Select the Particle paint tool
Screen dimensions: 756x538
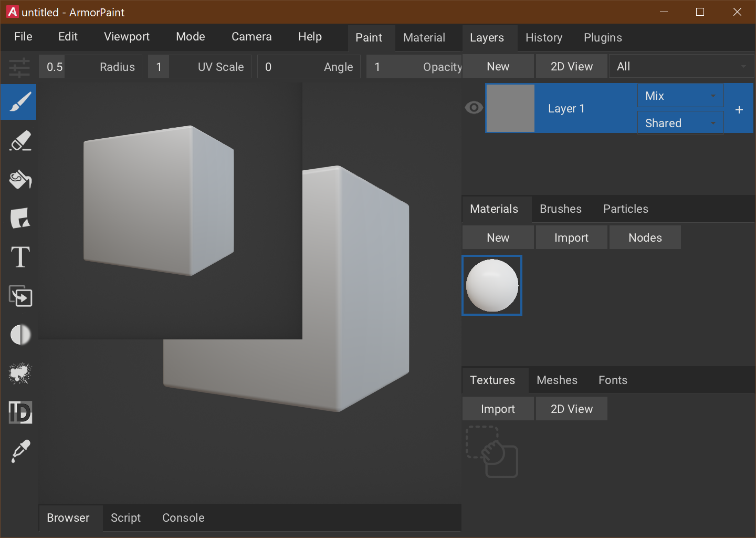point(19,374)
